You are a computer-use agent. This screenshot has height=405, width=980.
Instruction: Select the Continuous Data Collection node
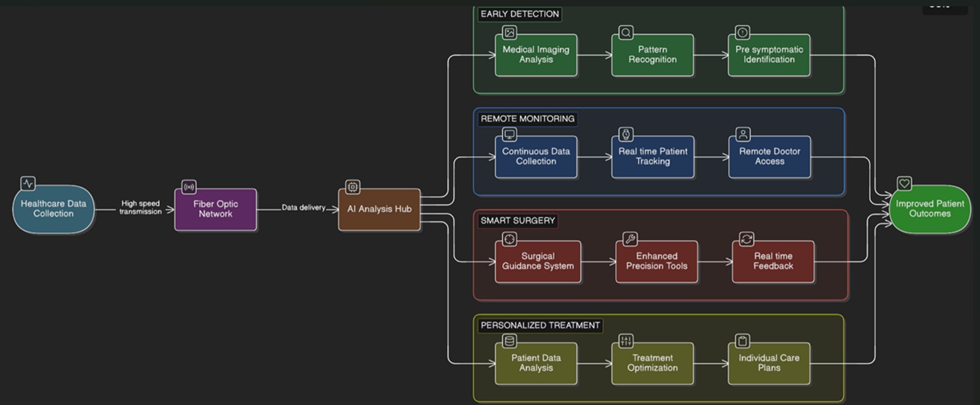pos(536,157)
